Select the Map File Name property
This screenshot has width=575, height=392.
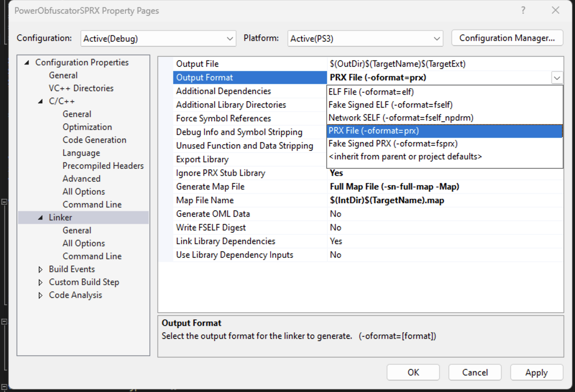205,200
